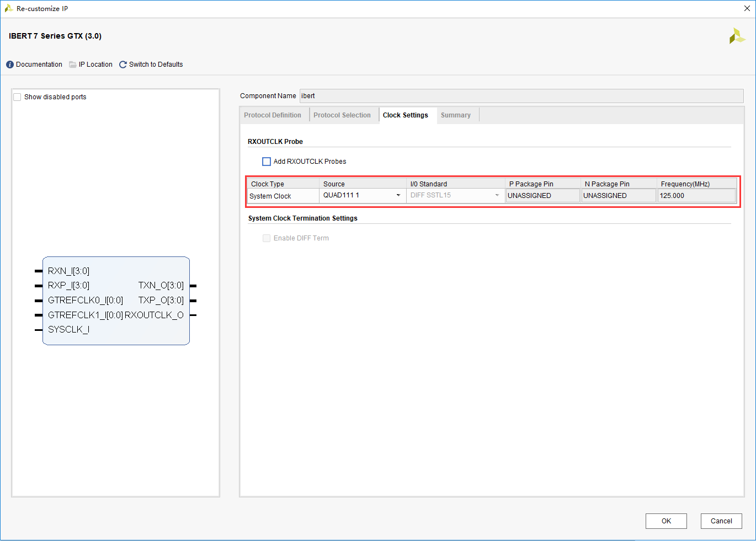Image resolution: width=756 pixels, height=541 pixels.
Task: Click the N Package Pin column header
Action: click(x=619, y=184)
